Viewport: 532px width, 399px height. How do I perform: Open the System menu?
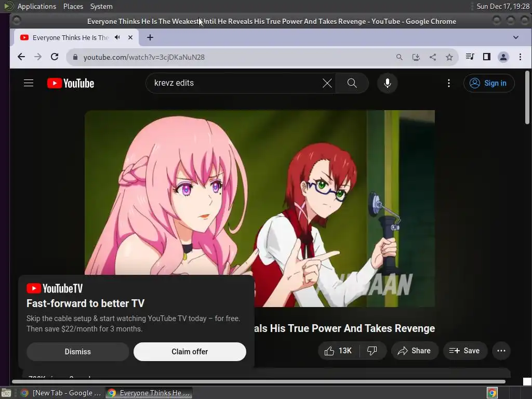click(x=101, y=6)
